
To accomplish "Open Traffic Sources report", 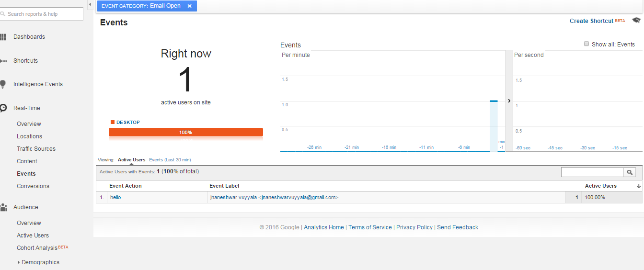I will pos(36,149).
